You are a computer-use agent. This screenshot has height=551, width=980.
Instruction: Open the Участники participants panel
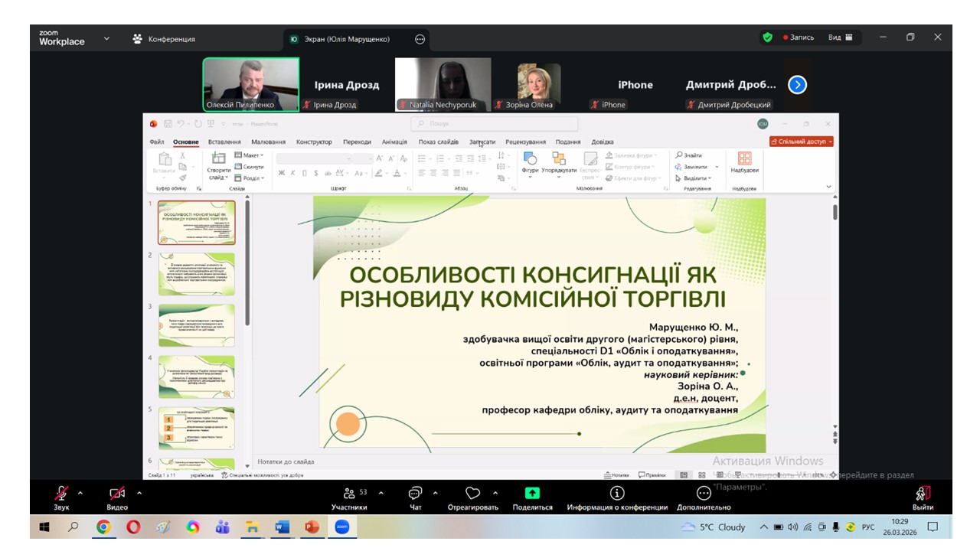coord(349,494)
